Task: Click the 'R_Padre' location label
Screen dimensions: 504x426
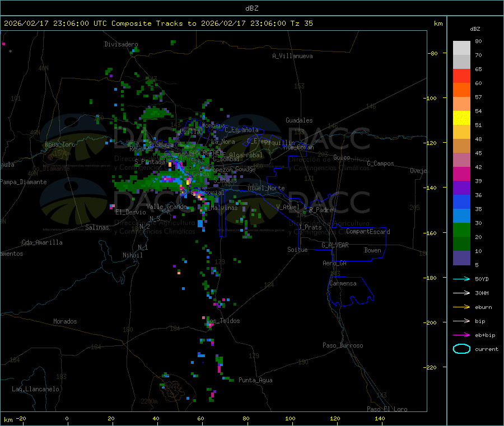Action: [x=321, y=210]
